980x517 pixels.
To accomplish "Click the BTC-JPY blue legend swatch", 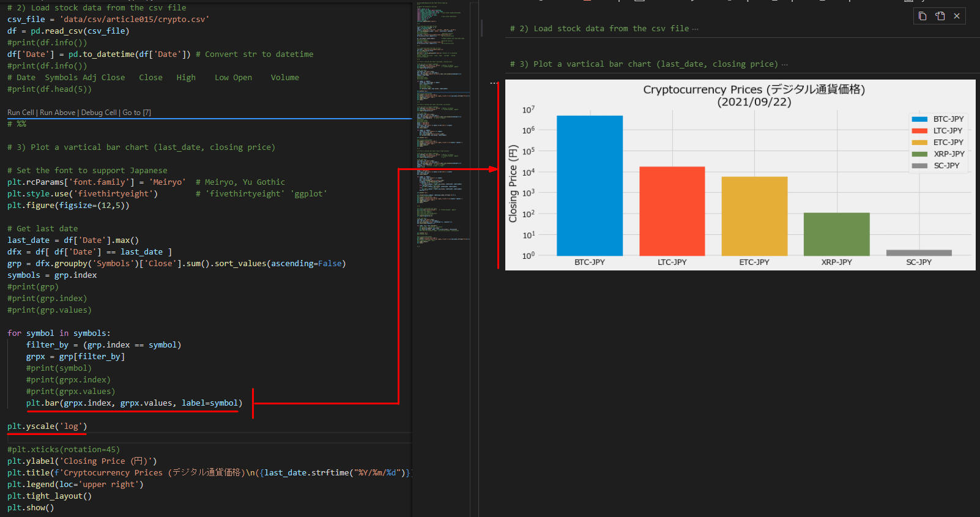I will pos(919,119).
